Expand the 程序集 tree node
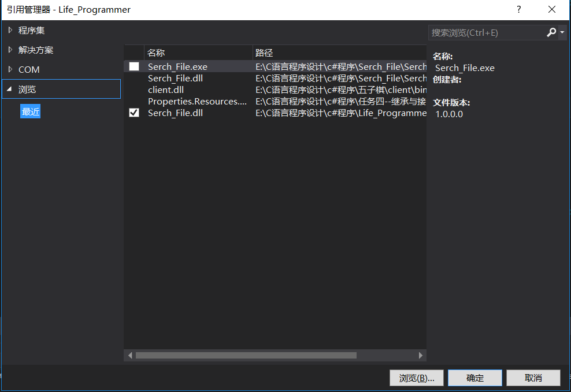The width and height of the screenshot is (571, 392). pos(10,30)
